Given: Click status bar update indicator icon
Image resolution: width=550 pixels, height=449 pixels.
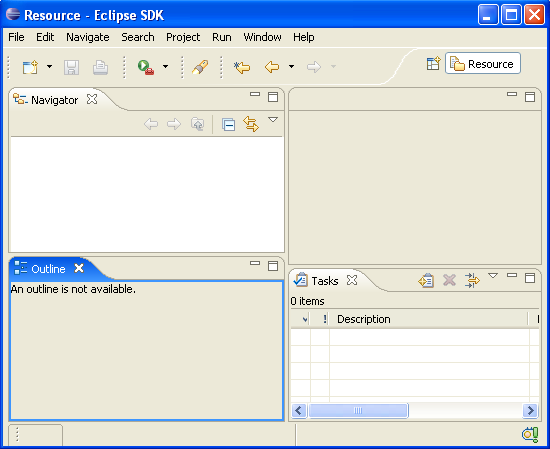Looking at the screenshot, I should 530,435.
